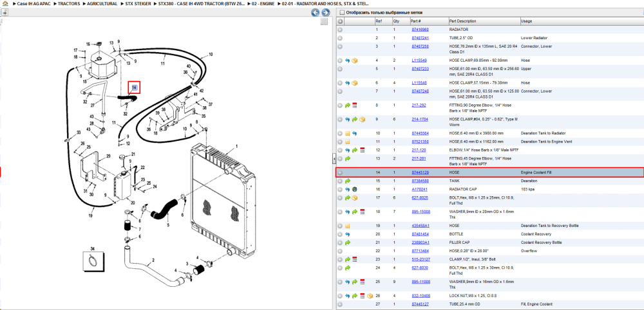Collapse the parts panel with the splitter arrow
This screenshot has height=310, width=644.
click(x=334, y=158)
